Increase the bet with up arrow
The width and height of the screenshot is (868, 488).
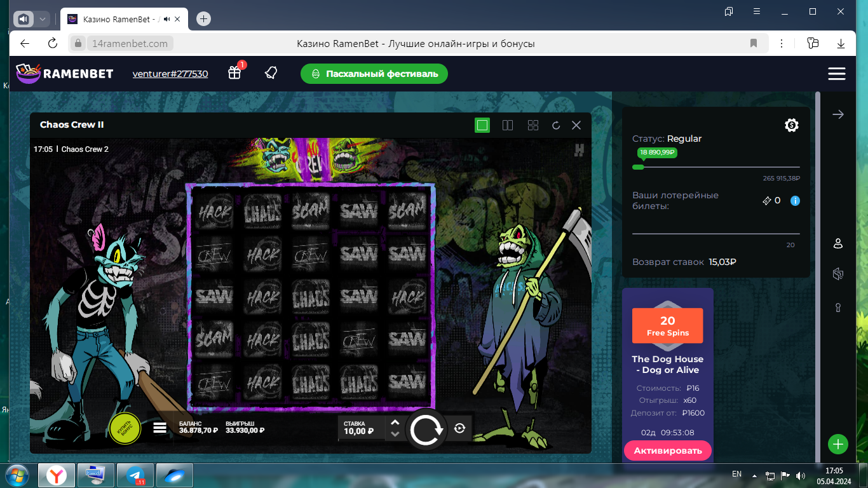(395, 422)
